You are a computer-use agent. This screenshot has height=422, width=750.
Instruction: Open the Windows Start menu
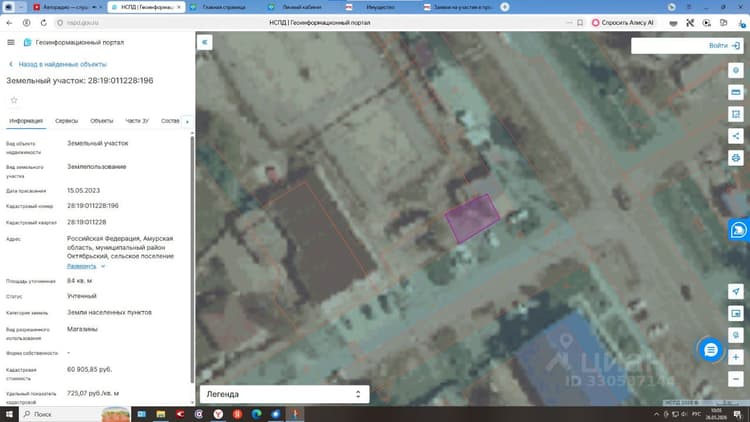point(9,414)
